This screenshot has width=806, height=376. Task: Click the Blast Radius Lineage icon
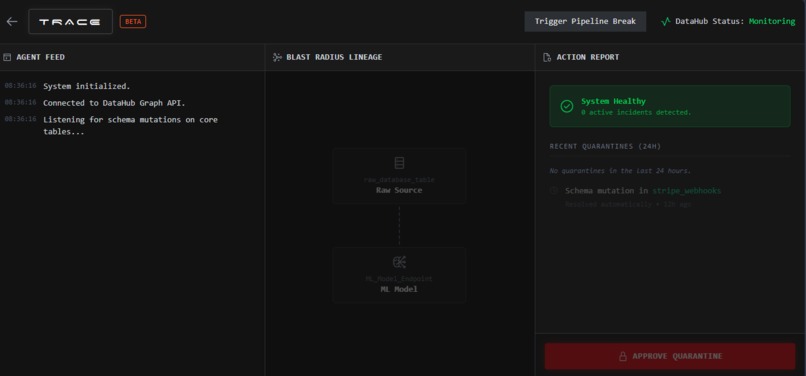[x=277, y=57]
